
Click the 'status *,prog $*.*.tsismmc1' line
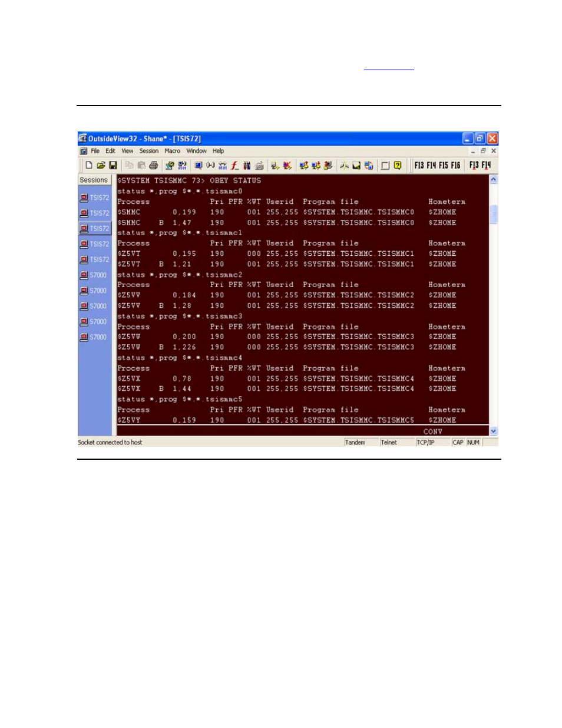click(x=180, y=233)
